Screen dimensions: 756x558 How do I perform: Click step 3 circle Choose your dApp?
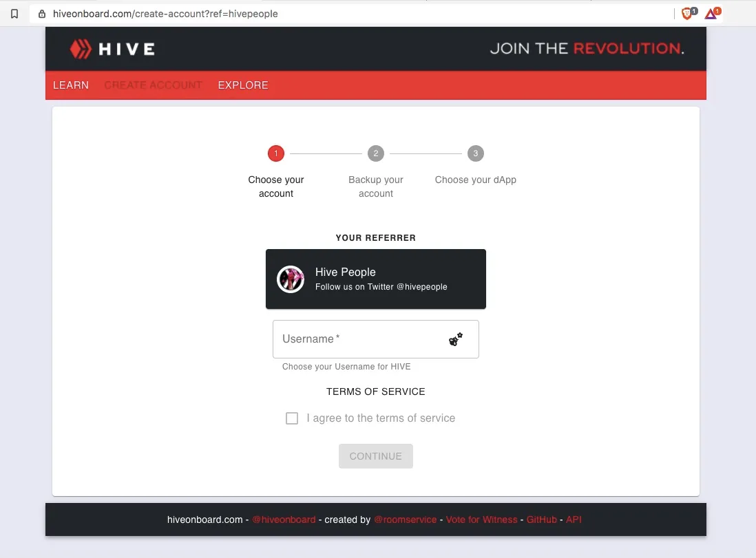[x=475, y=153]
